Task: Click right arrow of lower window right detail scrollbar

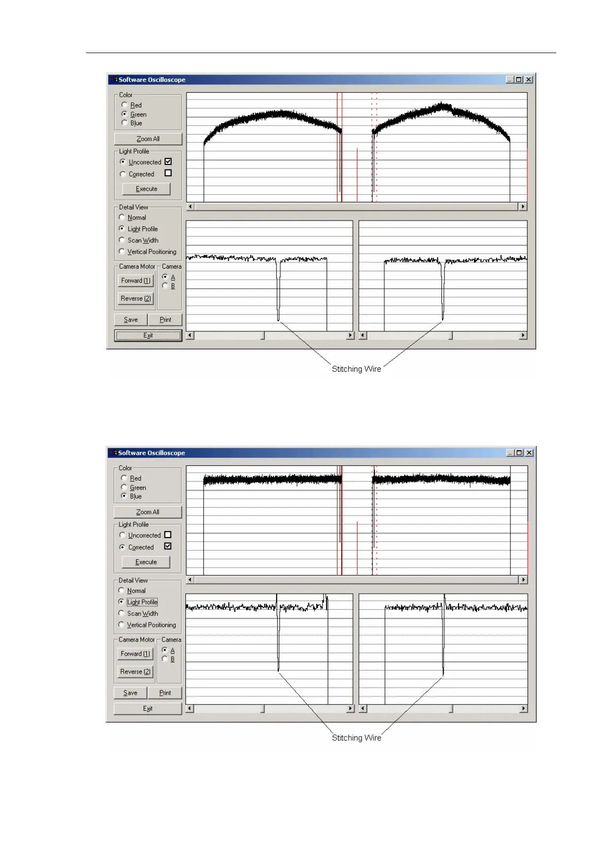Action: tap(523, 709)
